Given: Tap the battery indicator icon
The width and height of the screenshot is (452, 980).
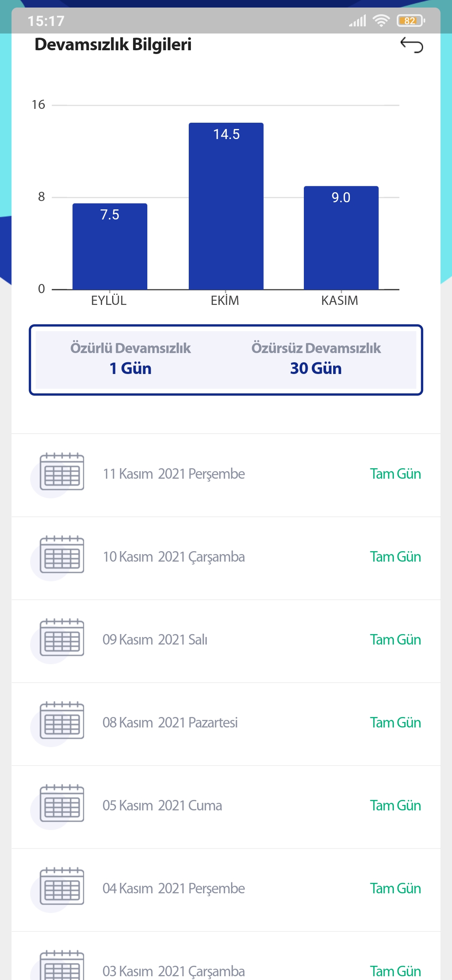Looking at the screenshot, I should pos(411,21).
